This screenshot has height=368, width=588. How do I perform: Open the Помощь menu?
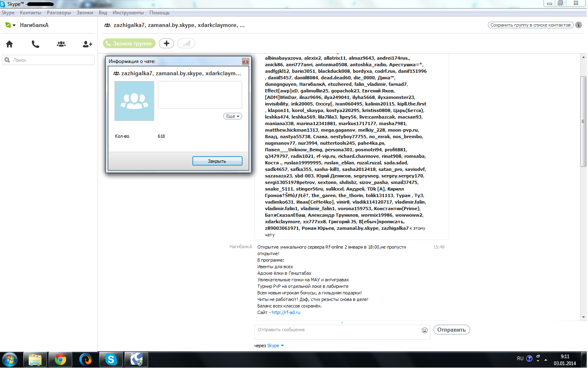coord(159,13)
